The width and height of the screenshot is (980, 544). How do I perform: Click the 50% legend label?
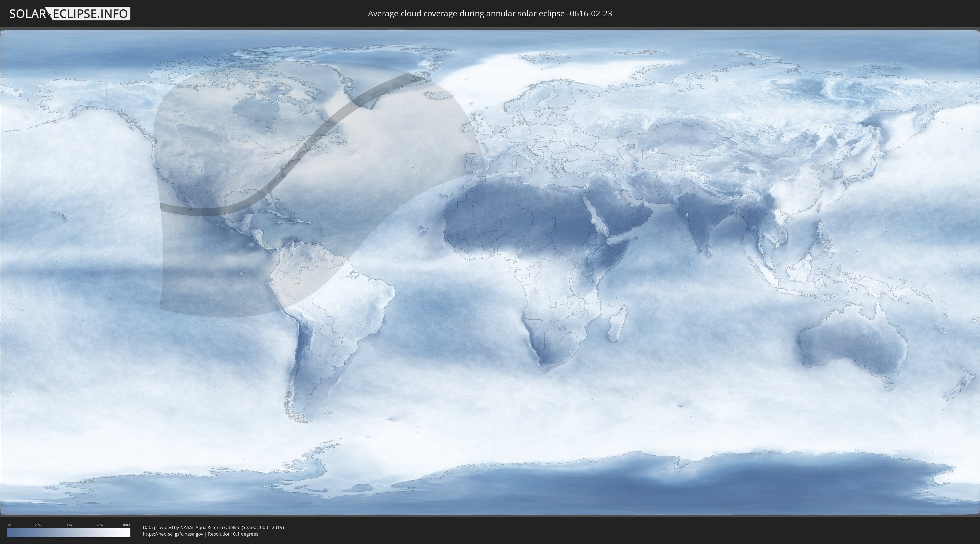point(69,525)
